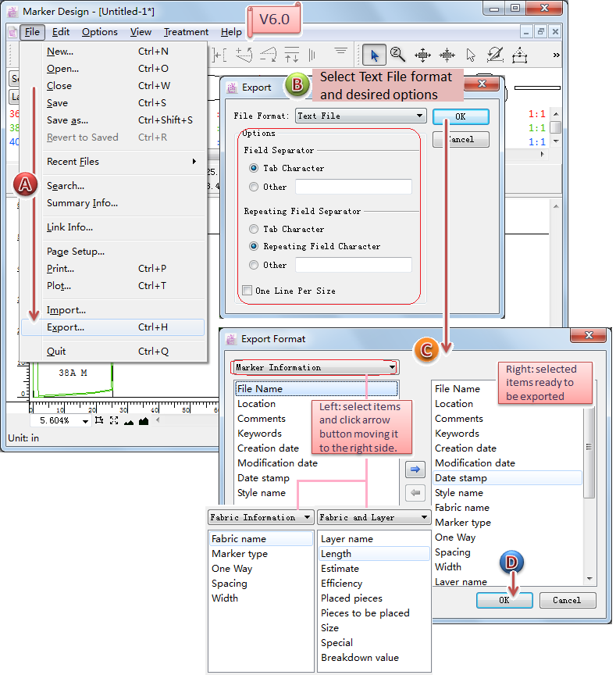Click the large mountains zoom-in icon
This screenshot has height=675, width=616.
click(143, 420)
